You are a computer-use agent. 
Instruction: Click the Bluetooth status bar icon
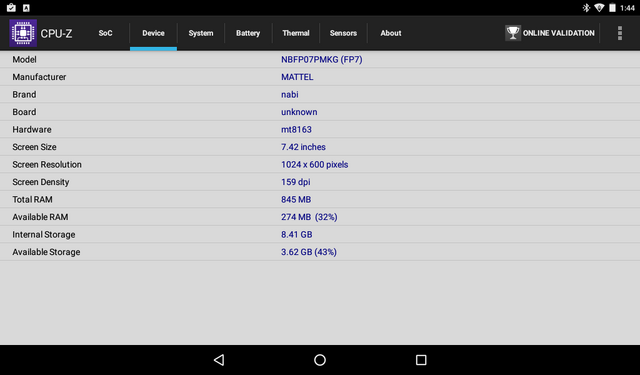pos(586,8)
